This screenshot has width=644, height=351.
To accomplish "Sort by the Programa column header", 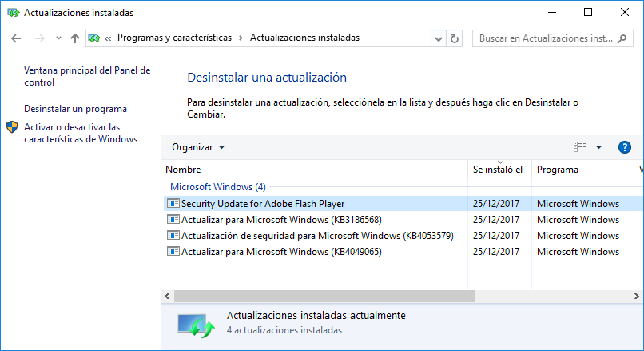I will coord(582,170).
